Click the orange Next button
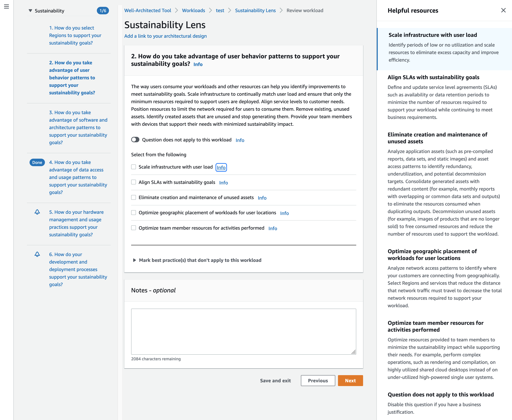The height and width of the screenshot is (420, 512). [350, 381]
